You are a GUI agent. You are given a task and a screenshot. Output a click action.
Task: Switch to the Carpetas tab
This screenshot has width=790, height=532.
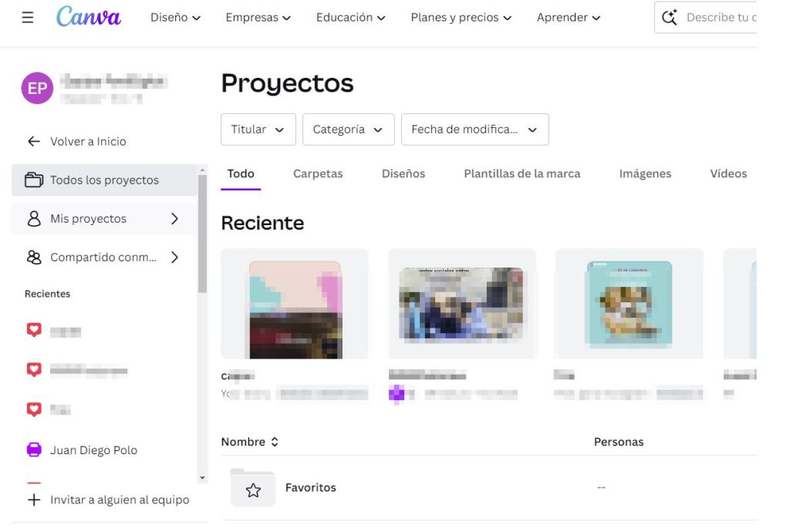pyautogui.click(x=318, y=173)
